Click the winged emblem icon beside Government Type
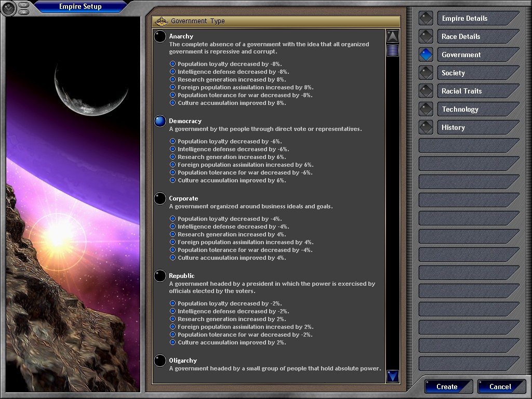Viewport: 532px width, 399px height. [163, 21]
